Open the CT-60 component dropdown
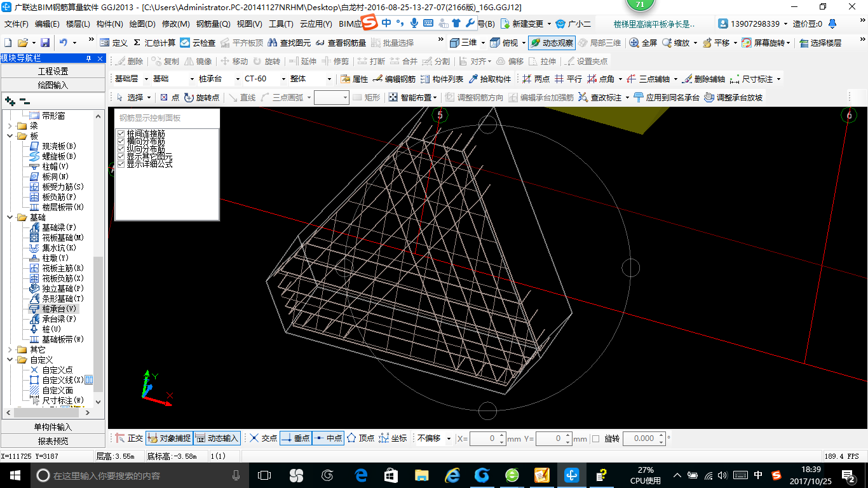This screenshot has width=868, height=488. point(264,79)
